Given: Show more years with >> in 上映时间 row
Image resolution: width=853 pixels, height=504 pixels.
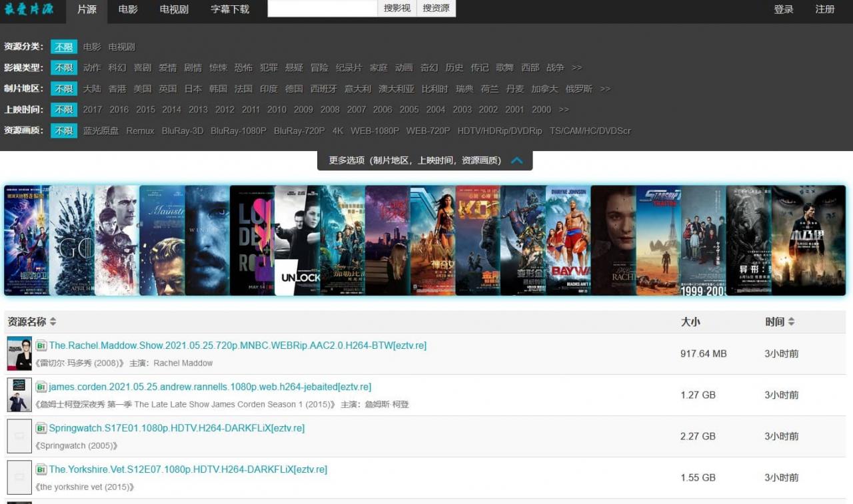Looking at the screenshot, I should coord(564,109).
